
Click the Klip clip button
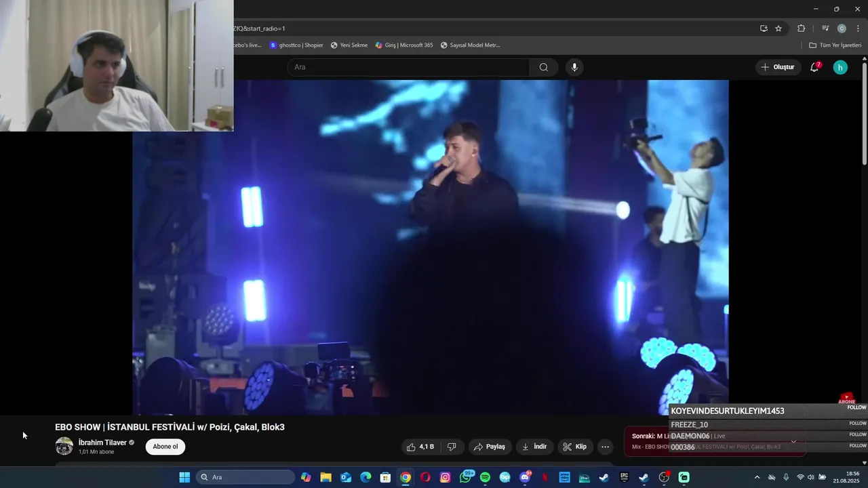(x=574, y=447)
